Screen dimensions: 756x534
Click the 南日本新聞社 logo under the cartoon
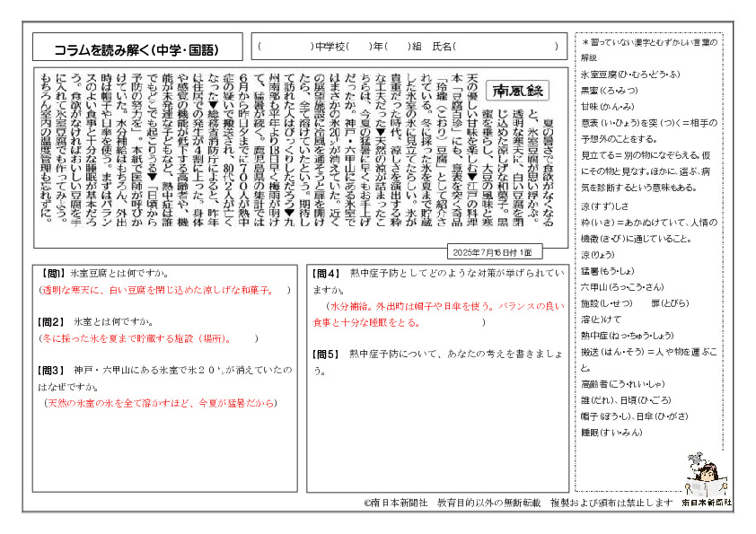click(x=707, y=503)
